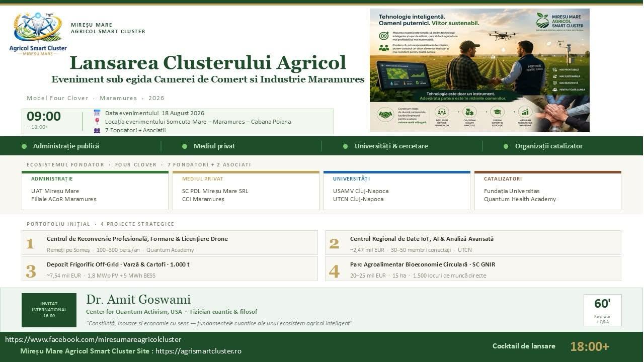Click the Invitat Internațional 16:00 box

(x=49, y=310)
